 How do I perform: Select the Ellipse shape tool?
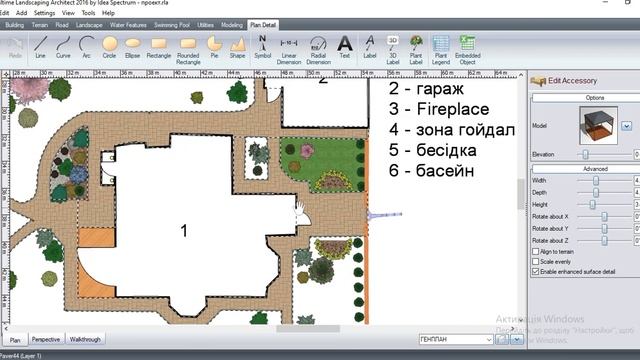pyautogui.click(x=133, y=47)
